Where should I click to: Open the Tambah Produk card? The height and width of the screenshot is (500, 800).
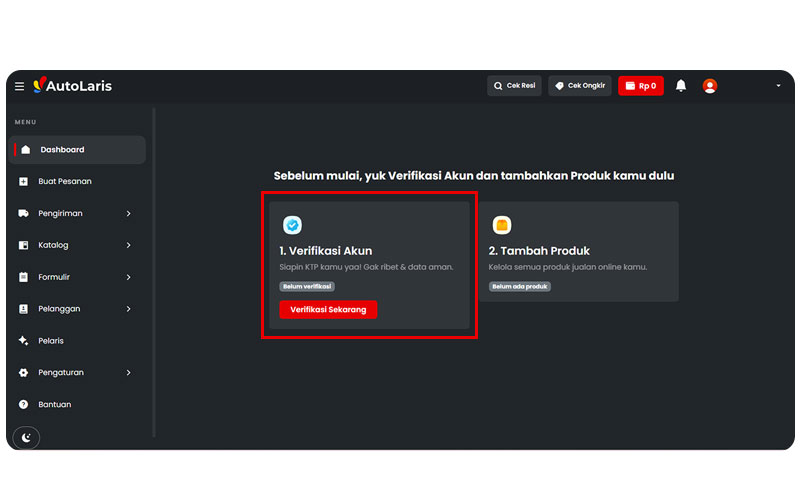[578, 251]
